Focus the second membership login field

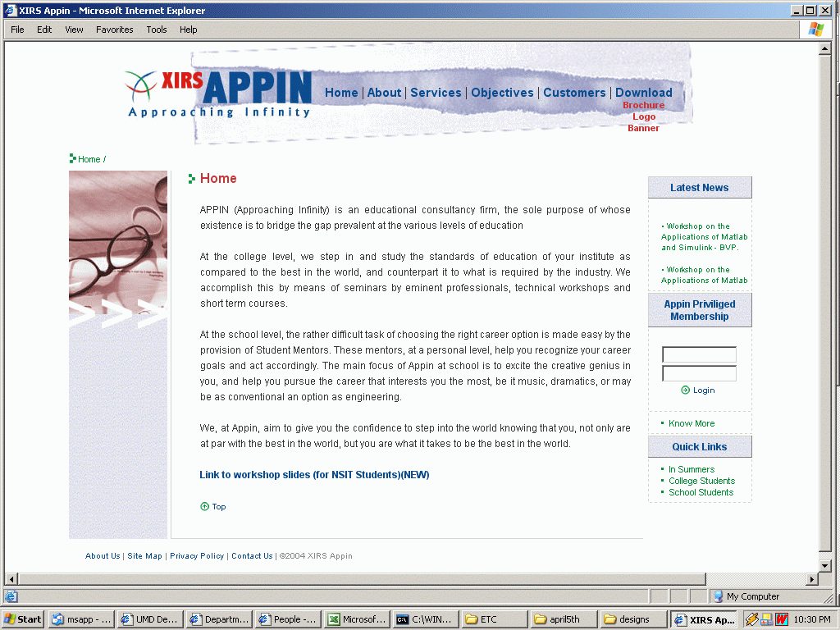pyautogui.click(x=699, y=373)
